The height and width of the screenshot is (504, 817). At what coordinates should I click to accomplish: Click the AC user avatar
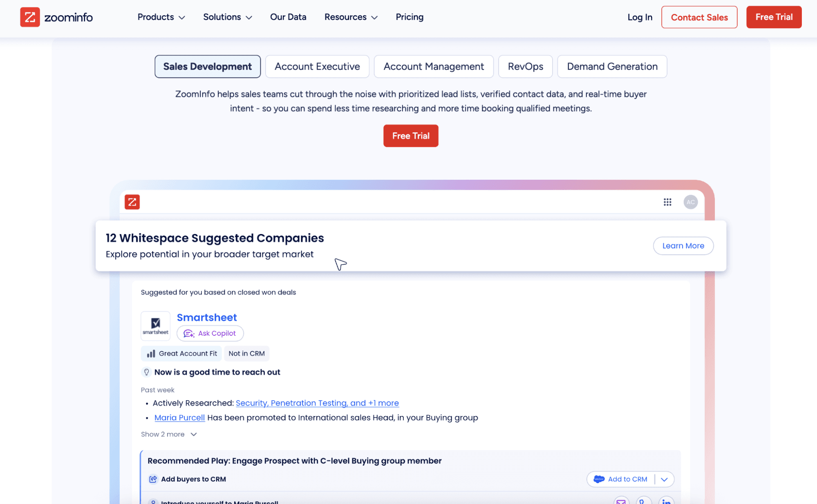coord(690,202)
